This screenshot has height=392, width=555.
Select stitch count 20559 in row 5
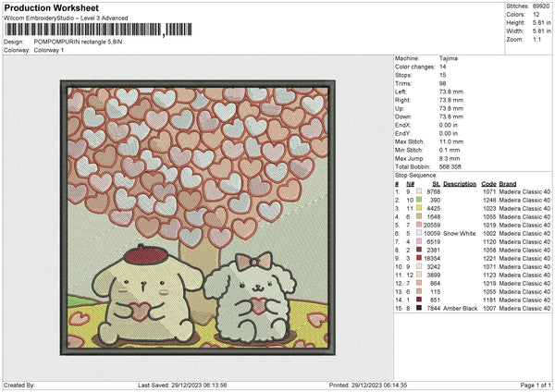pos(432,225)
